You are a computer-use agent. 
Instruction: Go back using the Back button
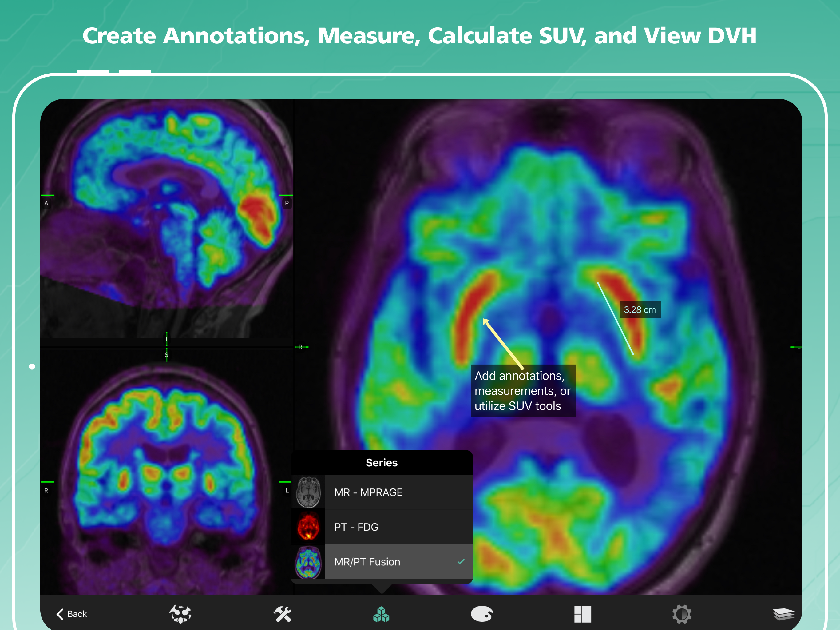pos(72,614)
